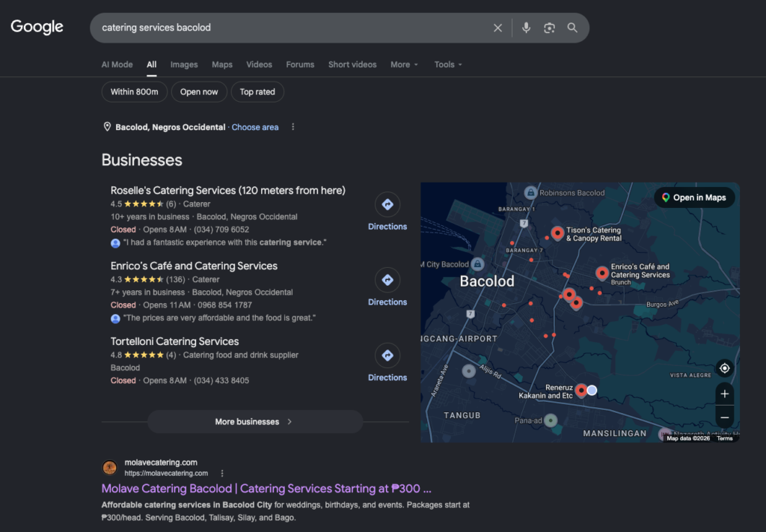Zoom in on the map
The width and height of the screenshot is (766, 532).
pos(724,394)
